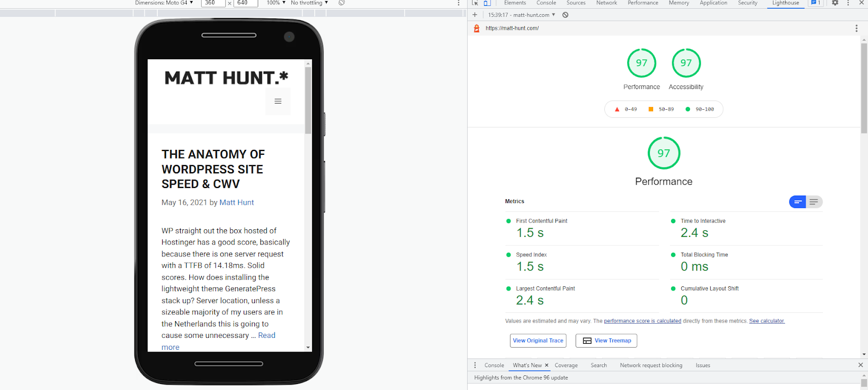Click the phone page scroll down arrow
The image size is (868, 390).
tap(308, 348)
